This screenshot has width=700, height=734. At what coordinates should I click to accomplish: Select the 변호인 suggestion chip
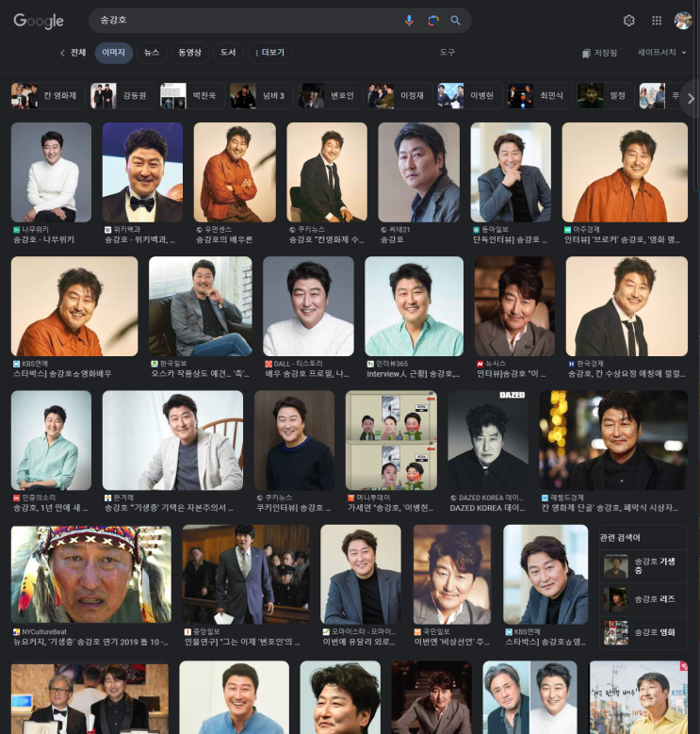point(331,95)
